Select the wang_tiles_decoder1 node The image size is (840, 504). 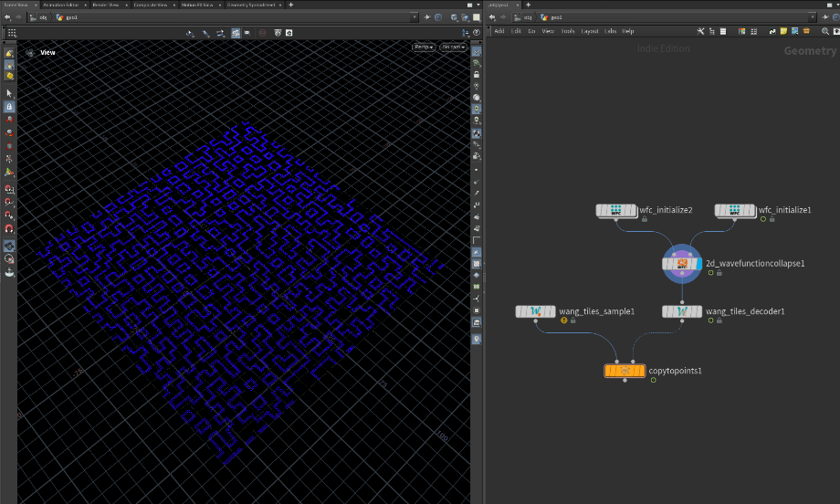pyautogui.click(x=682, y=311)
